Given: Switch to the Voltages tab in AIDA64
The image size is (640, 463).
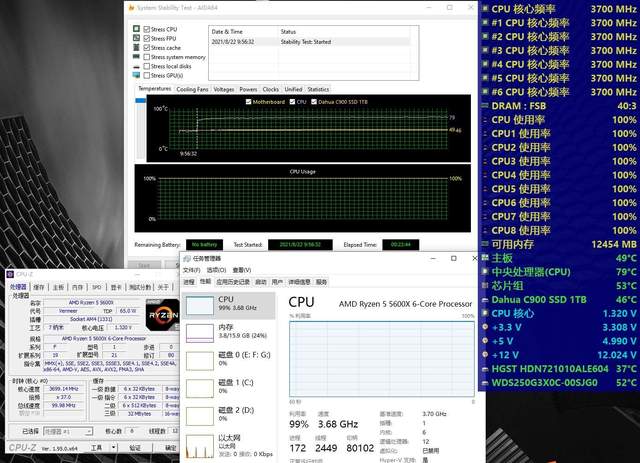Looking at the screenshot, I should click(x=224, y=89).
